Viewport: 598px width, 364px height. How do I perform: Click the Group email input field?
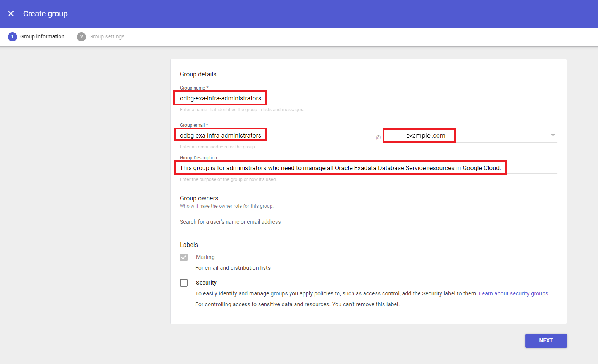(x=220, y=135)
